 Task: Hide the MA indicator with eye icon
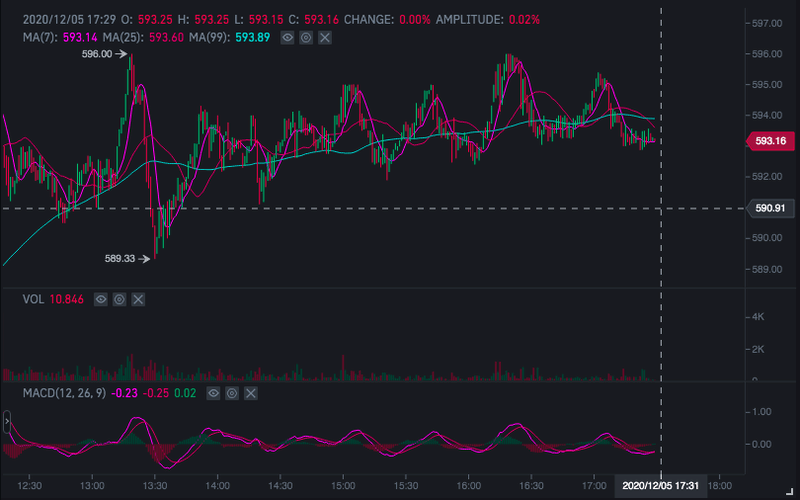(x=288, y=37)
